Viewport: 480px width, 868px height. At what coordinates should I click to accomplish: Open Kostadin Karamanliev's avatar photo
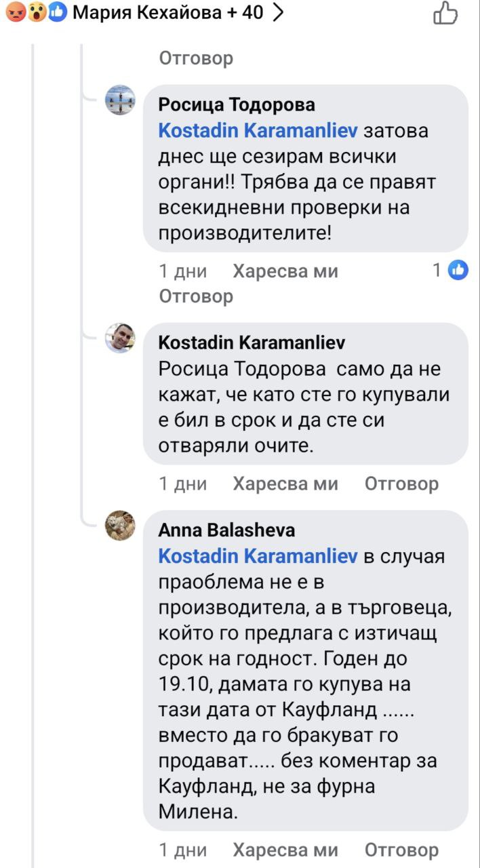point(121,338)
